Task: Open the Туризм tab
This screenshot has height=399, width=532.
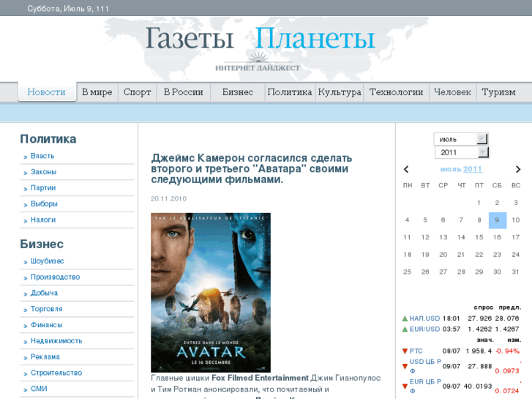Action: point(499,92)
